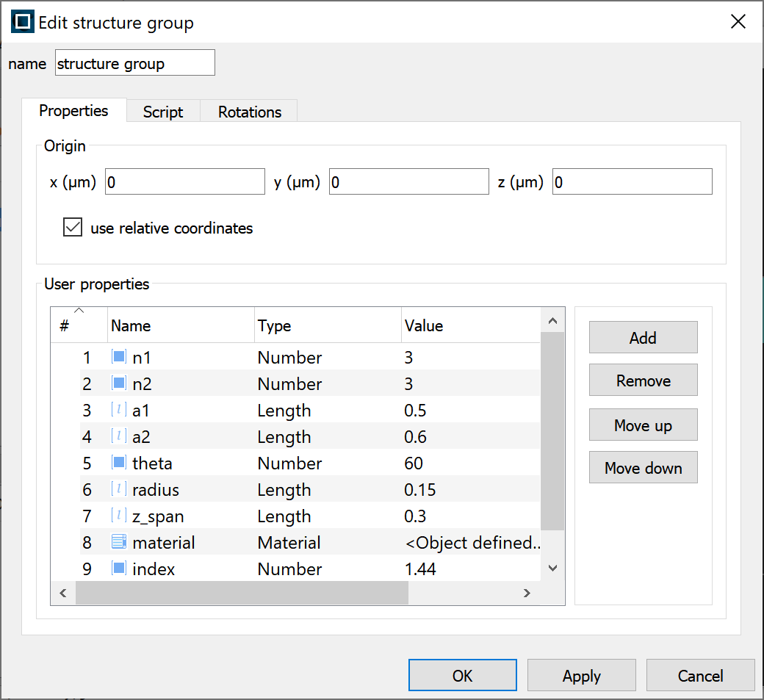Switch to the Script tab
The width and height of the screenshot is (764, 700).
click(x=163, y=112)
